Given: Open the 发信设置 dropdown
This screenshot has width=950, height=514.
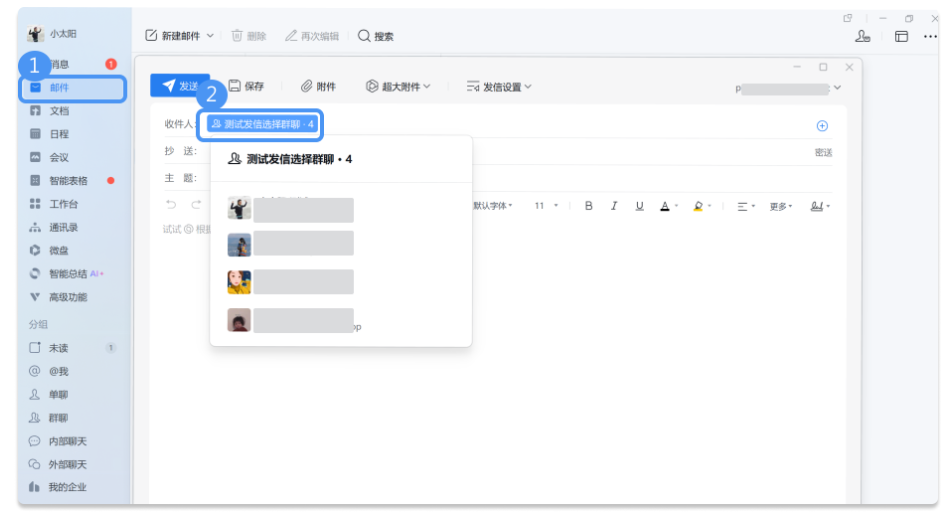Looking at the screenshot, I should click(x=499, y=87).
